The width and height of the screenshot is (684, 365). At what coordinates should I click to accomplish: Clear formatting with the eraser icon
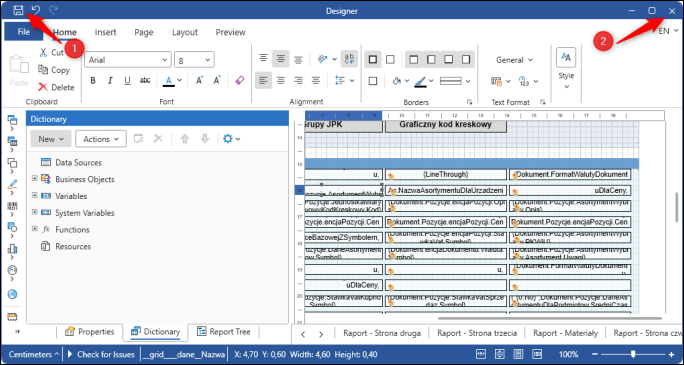pyautogui.click(x=239, y=80)
